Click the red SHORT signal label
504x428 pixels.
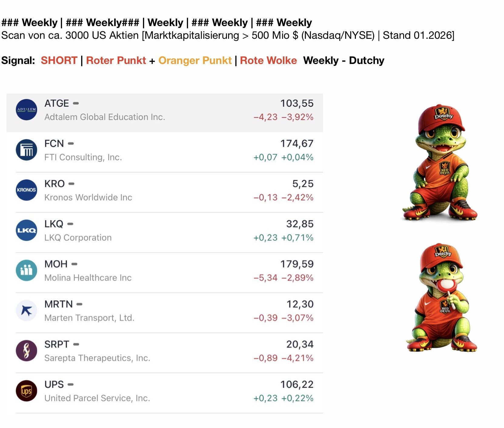point(59,60)
